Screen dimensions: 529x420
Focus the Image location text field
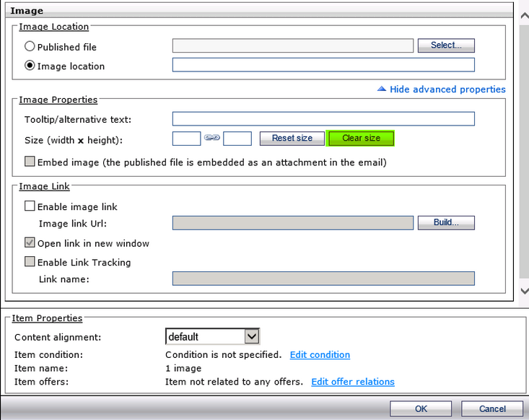(323, 66)
